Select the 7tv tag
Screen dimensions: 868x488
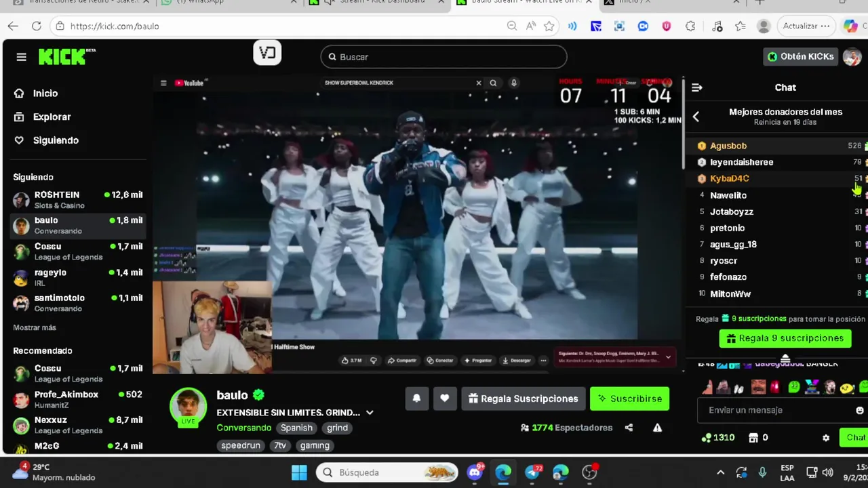(x=280, y=445)
